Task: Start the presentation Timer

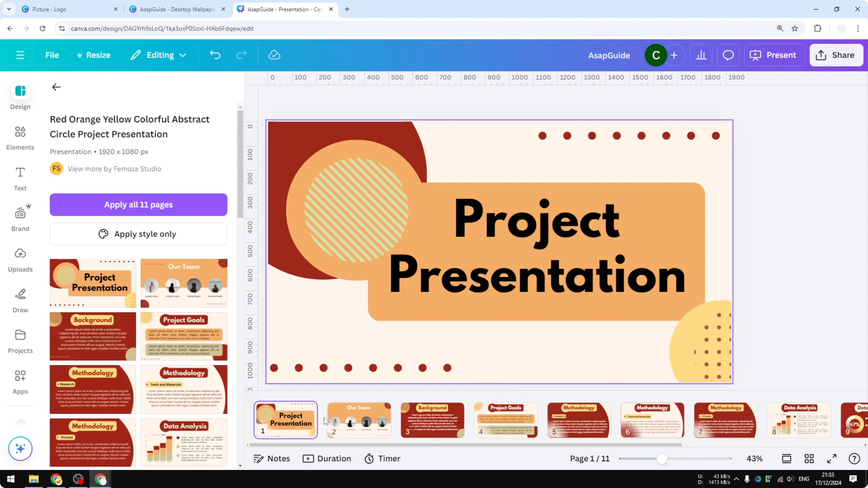Action: click(382, 458)
